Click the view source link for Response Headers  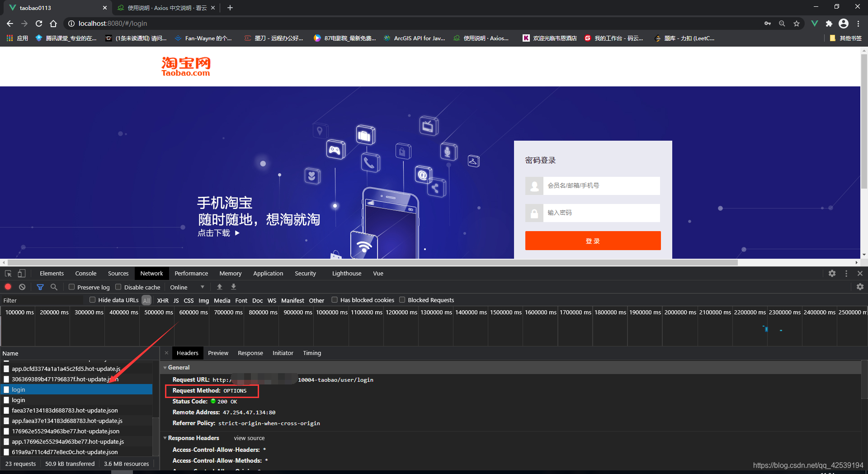click(249, 438)
